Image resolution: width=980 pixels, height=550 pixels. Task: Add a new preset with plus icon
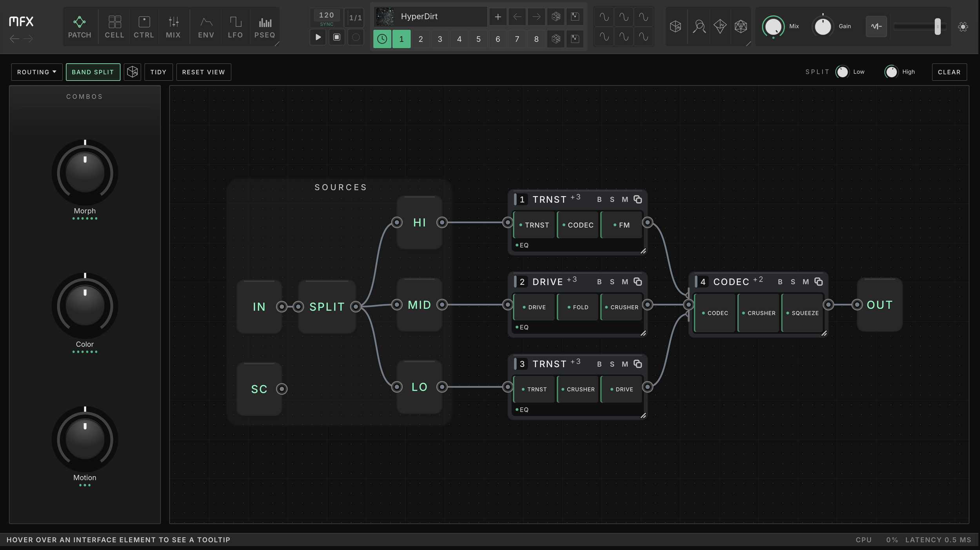pos(498,16)
